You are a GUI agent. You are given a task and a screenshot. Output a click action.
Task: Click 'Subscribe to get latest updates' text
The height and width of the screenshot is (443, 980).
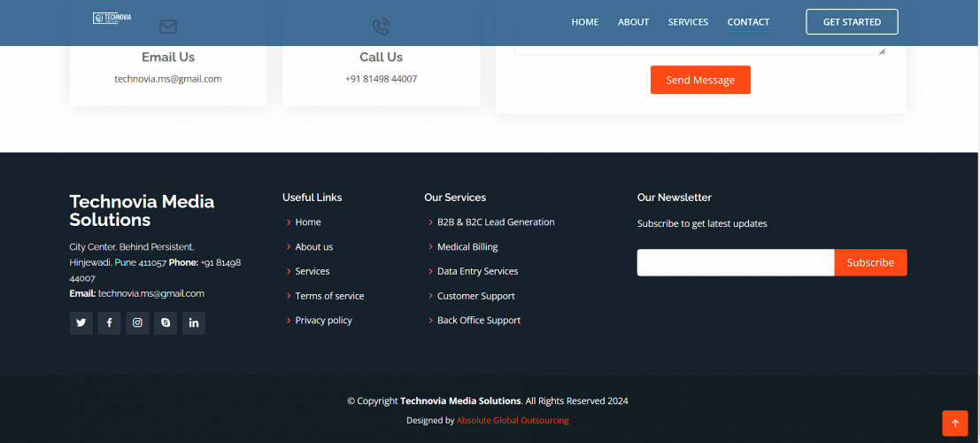(702, 223)
